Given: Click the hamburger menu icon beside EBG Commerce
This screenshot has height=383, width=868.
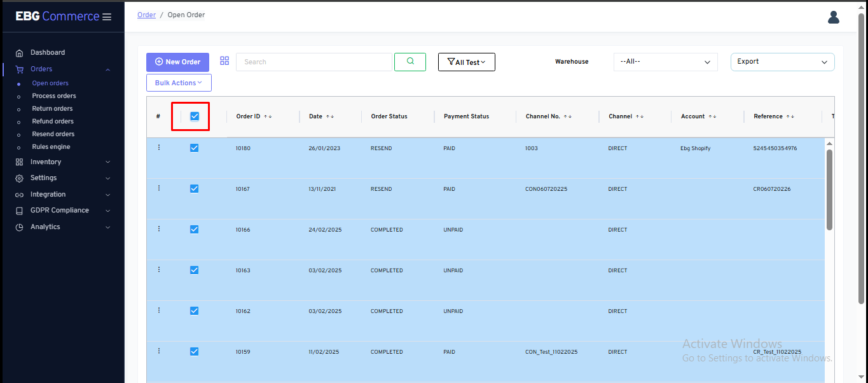Looking at the screenshot, I should click(106, 17).
